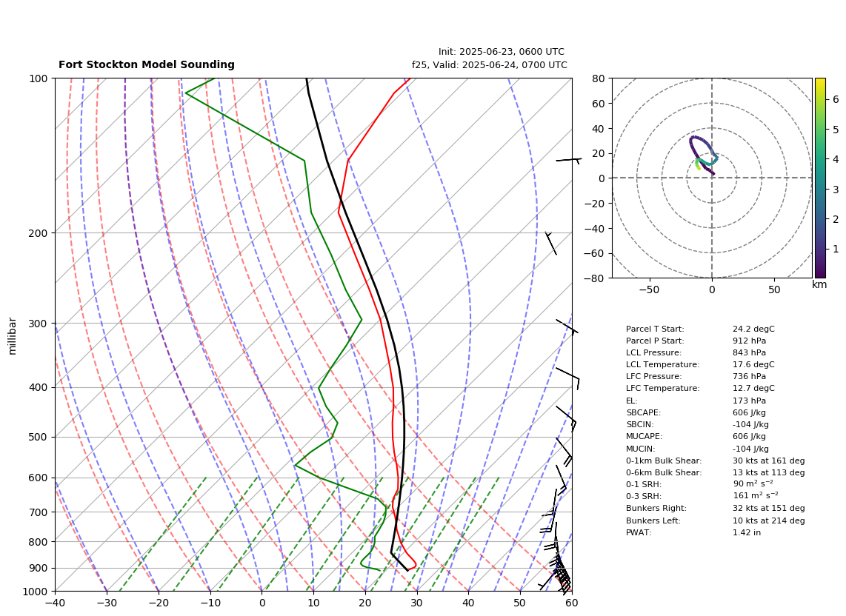Click the −50 label on hodograph x-axis

click(649, 289)
